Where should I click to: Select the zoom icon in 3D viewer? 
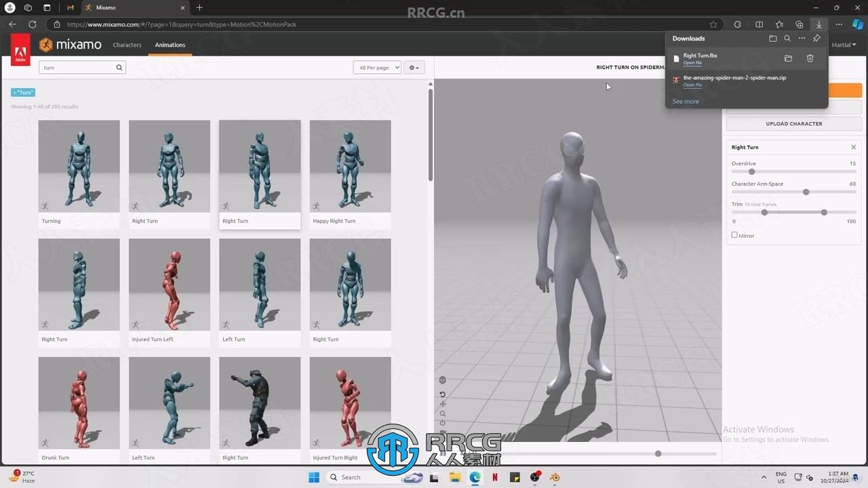tap(442, 413)
